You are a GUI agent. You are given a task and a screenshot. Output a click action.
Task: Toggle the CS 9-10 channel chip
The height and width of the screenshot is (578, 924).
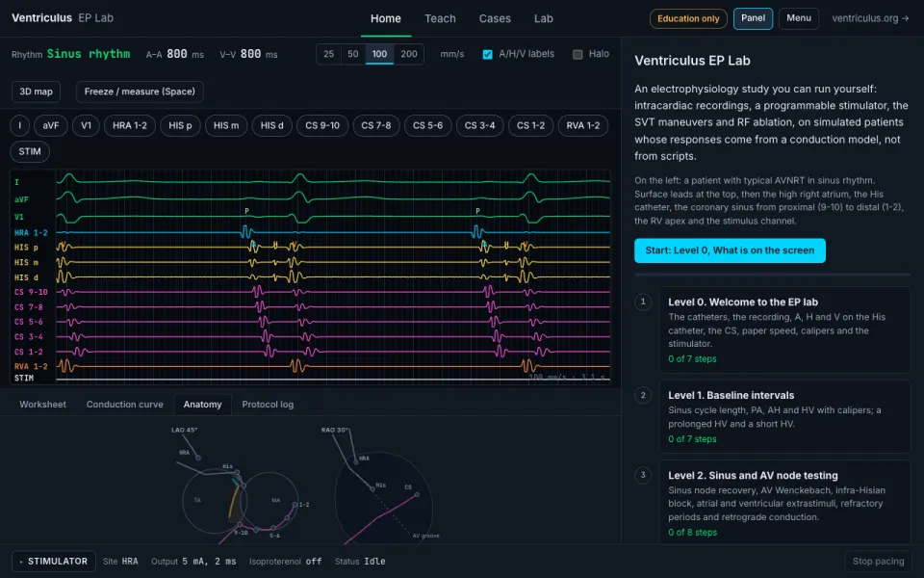pyautogui.click(x=322, y=125)
